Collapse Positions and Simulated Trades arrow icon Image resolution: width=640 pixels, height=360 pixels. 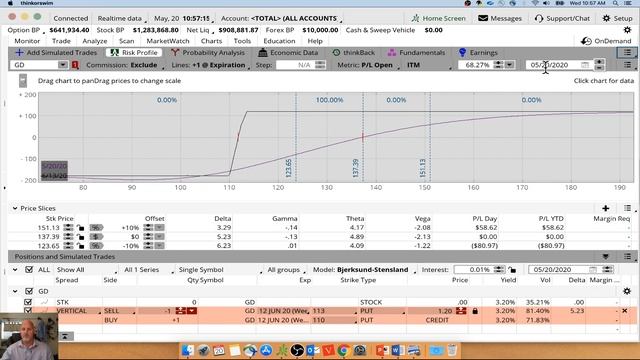(x=605, y=256)
